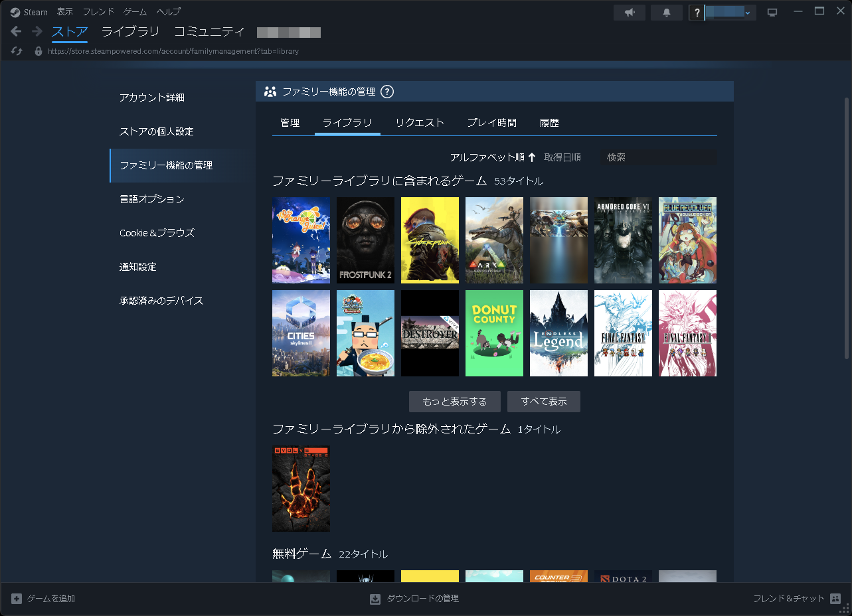
Task: Click the padlock icon beside the URL
Action: [37, 50]
